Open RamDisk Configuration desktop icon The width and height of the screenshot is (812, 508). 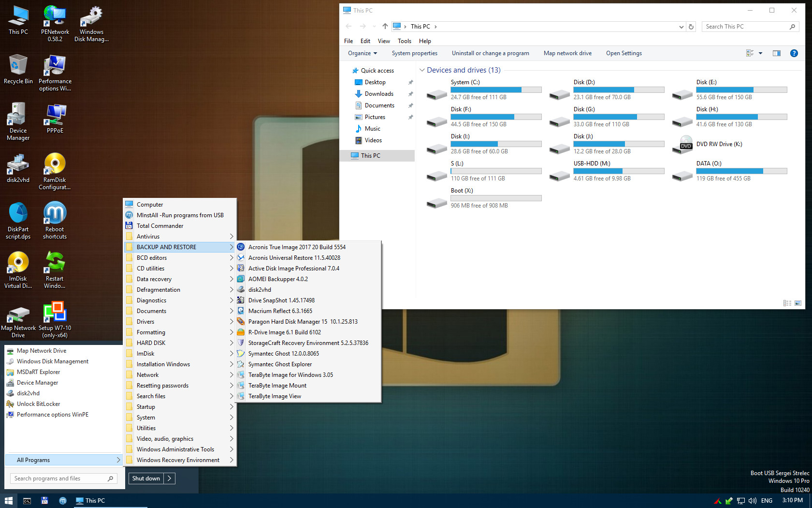55,171
